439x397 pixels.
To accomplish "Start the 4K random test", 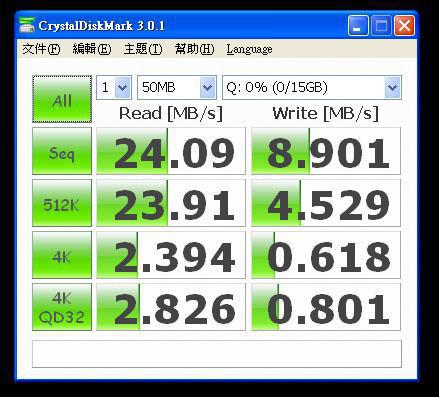I will [x=62, y=255].
